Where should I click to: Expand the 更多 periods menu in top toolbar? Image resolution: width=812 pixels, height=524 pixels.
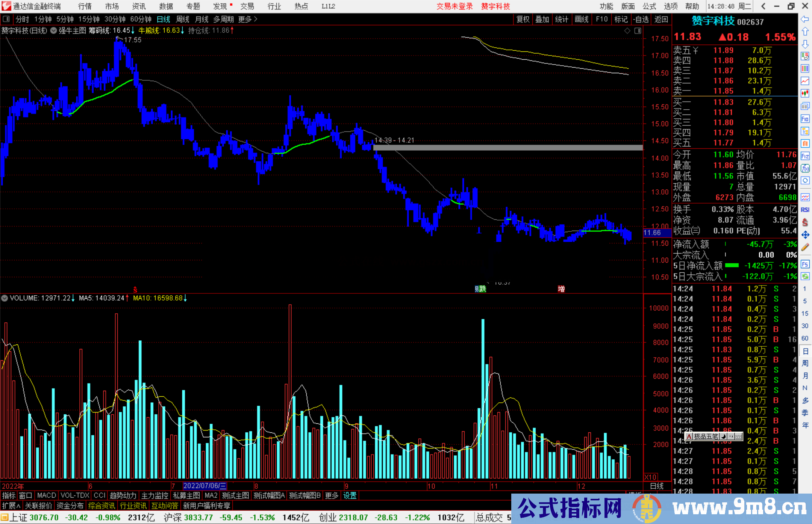click(248, 19)
